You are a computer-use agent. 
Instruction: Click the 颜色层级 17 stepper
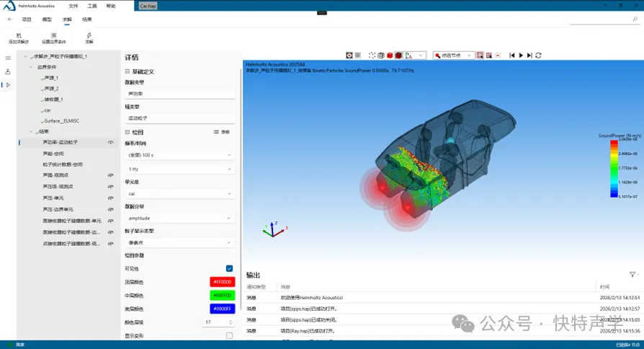click(219, 322)
